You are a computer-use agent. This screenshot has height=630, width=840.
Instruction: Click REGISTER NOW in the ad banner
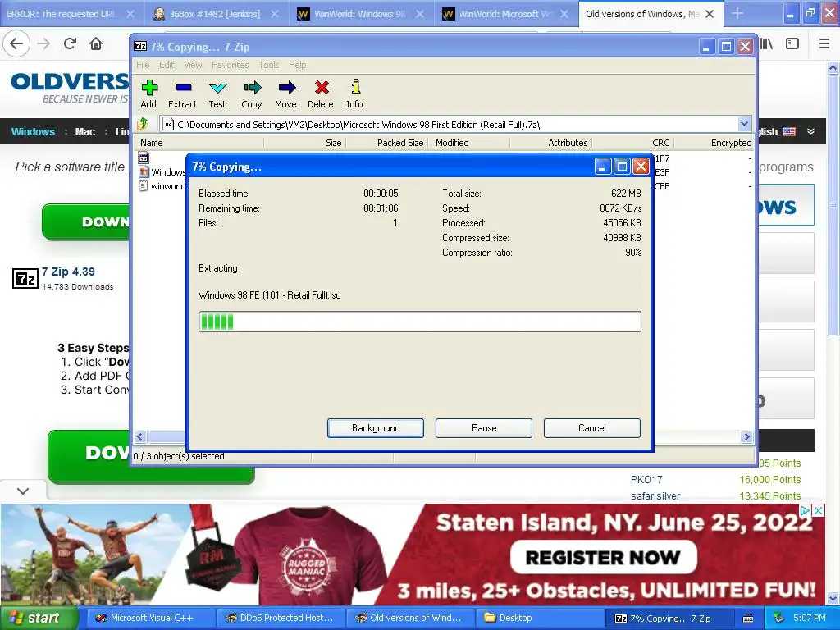[603, 557]
